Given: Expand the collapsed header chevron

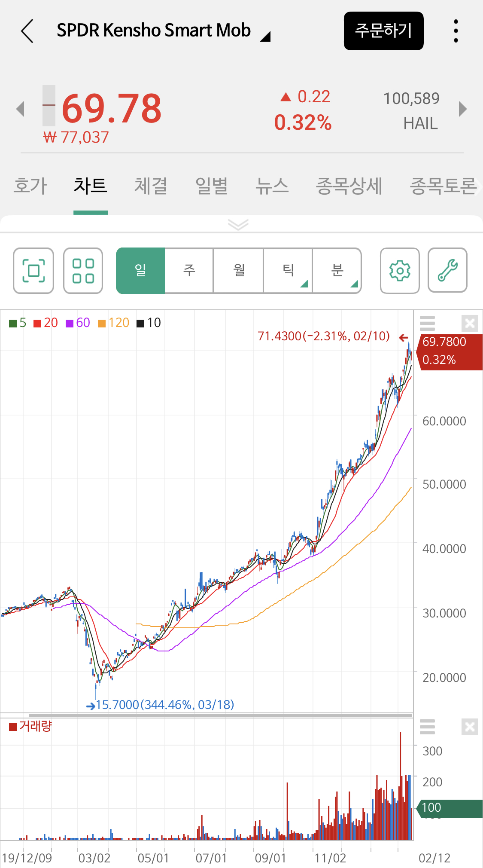Looking at the screenshot, I should click(238, 224).
